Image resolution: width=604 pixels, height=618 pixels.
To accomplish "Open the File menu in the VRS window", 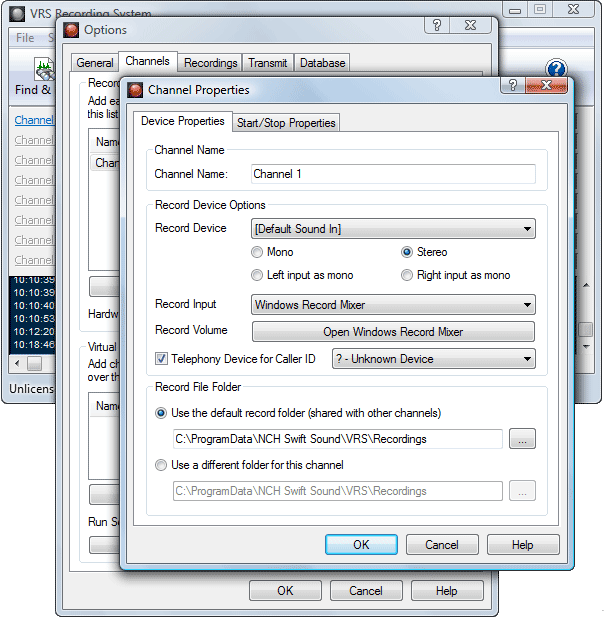I will click(25, 38).
